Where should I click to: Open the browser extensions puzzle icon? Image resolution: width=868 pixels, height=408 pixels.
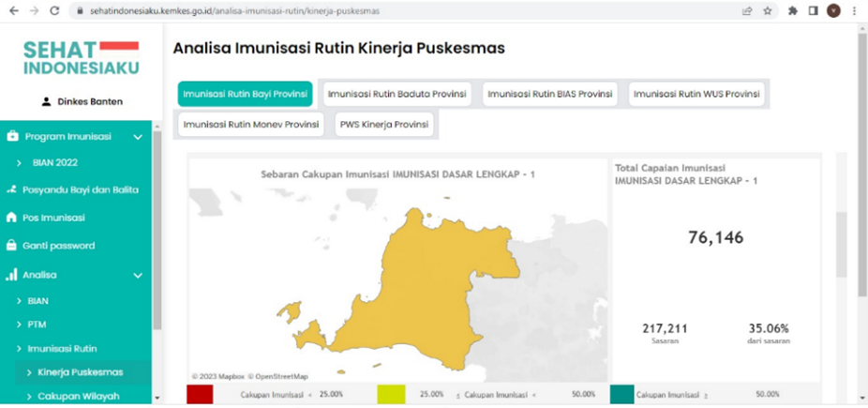(x=792, y=10)
